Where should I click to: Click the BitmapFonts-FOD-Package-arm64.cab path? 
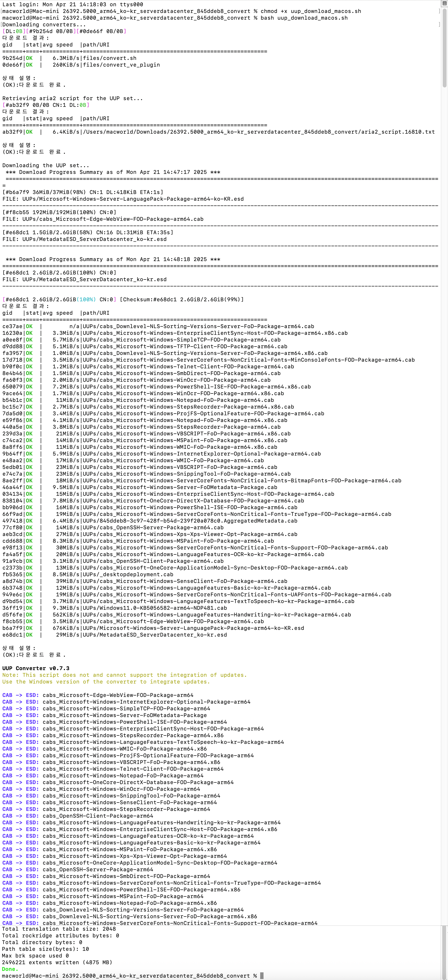[242, 480]
